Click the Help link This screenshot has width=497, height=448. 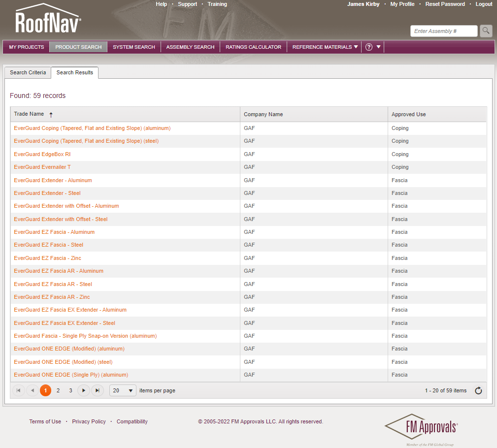[162, 4]
